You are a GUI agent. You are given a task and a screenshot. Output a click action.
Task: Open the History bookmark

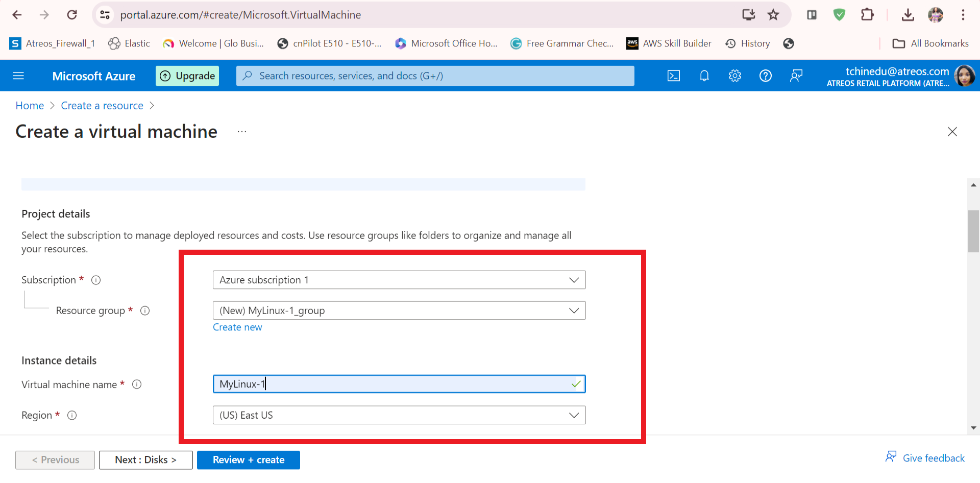coord(747,43)
